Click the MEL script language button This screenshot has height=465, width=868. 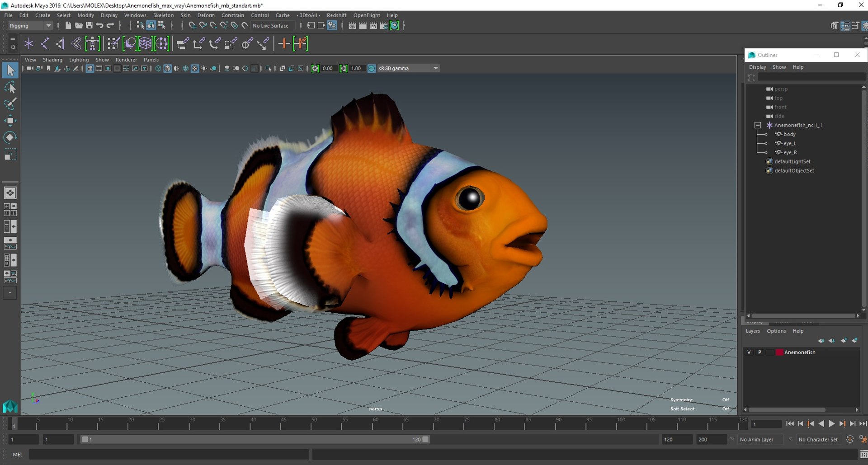pyautogui.click(x=18, y=454)
